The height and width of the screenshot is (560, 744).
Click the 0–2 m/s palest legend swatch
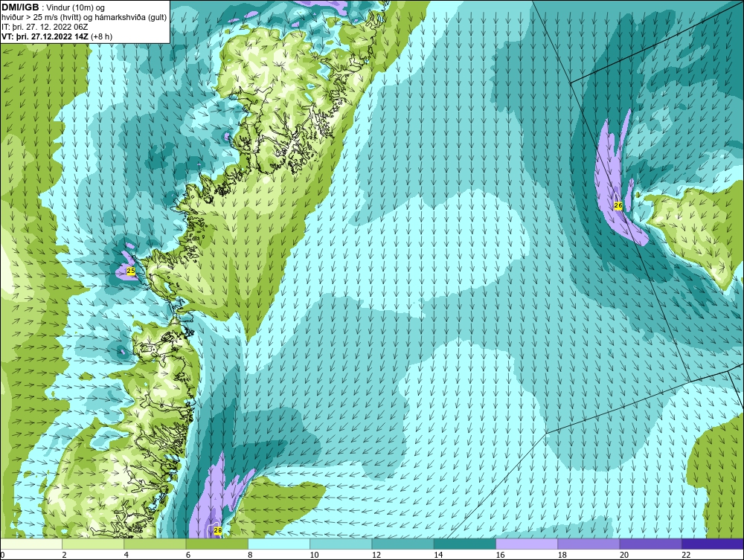[x=31, y=544]
